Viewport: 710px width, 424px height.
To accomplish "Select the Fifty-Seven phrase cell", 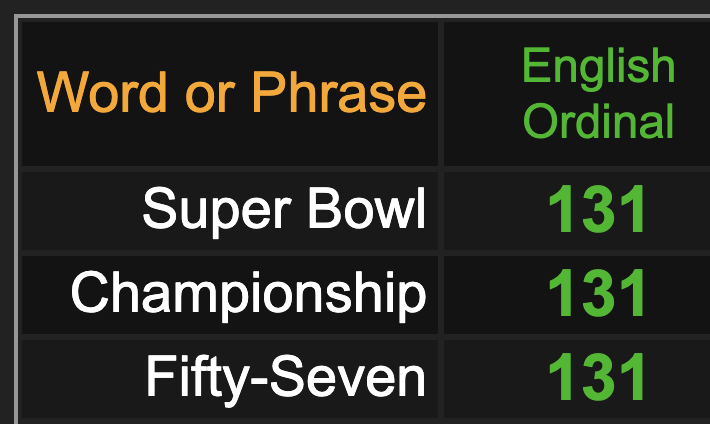I will [230, 379].
